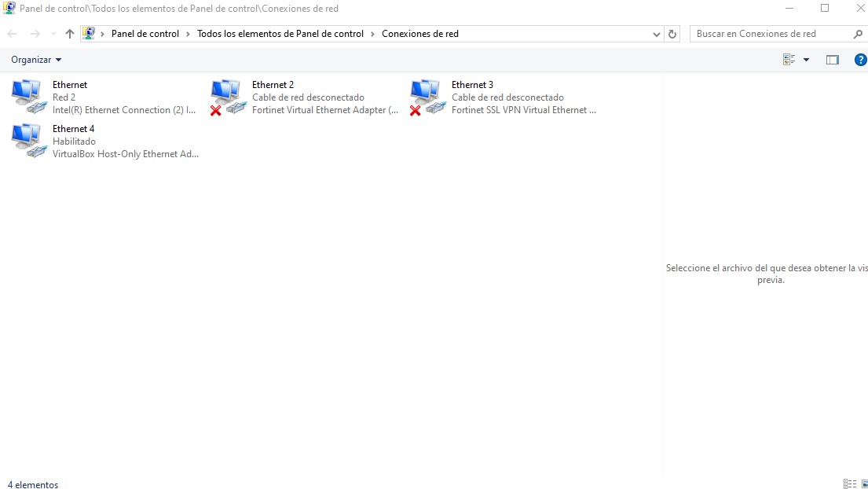Expand the view options dropdown arrow
This screenshot has height=489, width=868.
806,60
